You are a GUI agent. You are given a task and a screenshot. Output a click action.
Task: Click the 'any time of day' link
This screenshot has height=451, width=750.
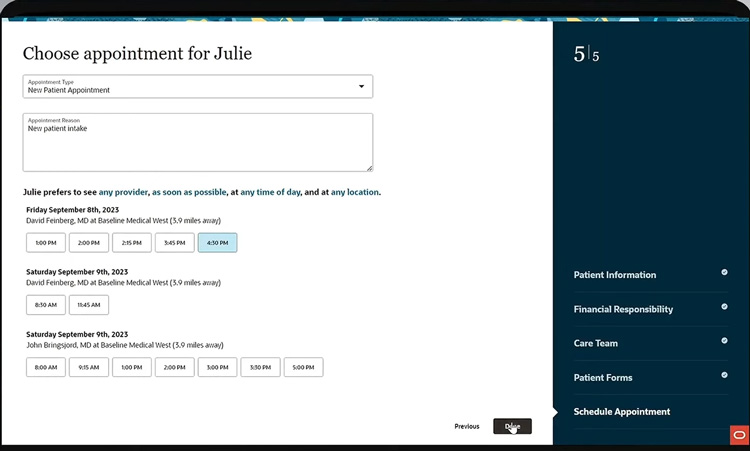click(x=270, y=192)
